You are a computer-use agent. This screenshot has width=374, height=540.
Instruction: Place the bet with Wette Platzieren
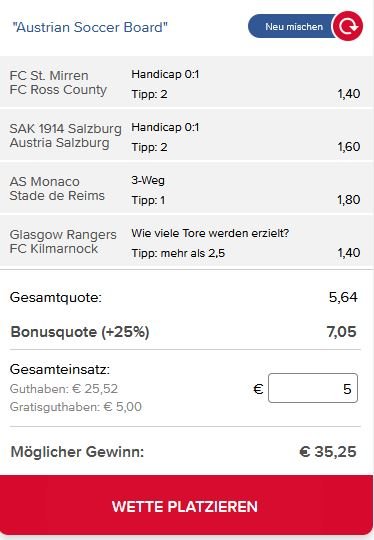click(x=186, y=505)
